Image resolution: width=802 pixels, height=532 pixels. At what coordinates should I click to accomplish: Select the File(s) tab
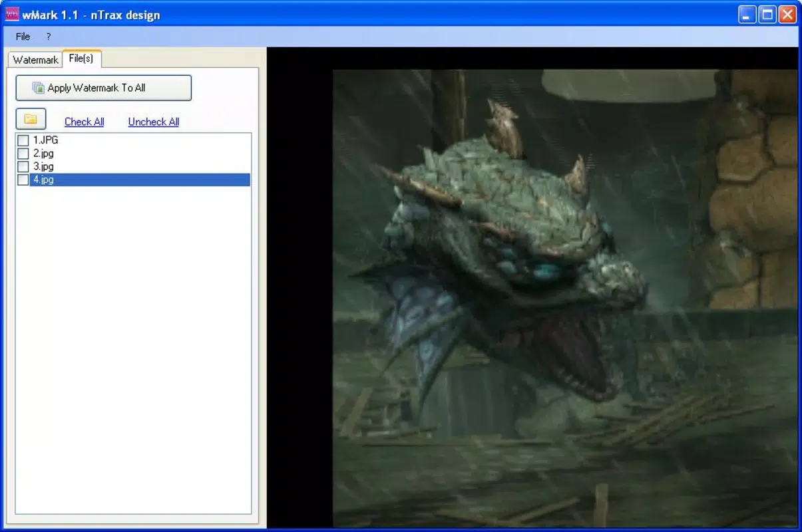pyautogui.click(x=82, y=59)
